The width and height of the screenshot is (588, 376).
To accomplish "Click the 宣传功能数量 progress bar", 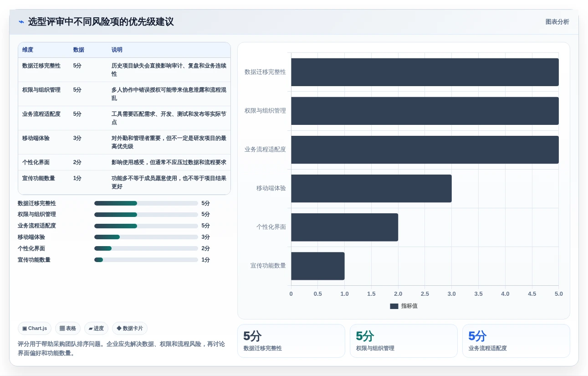I will [x=146, y=260].
